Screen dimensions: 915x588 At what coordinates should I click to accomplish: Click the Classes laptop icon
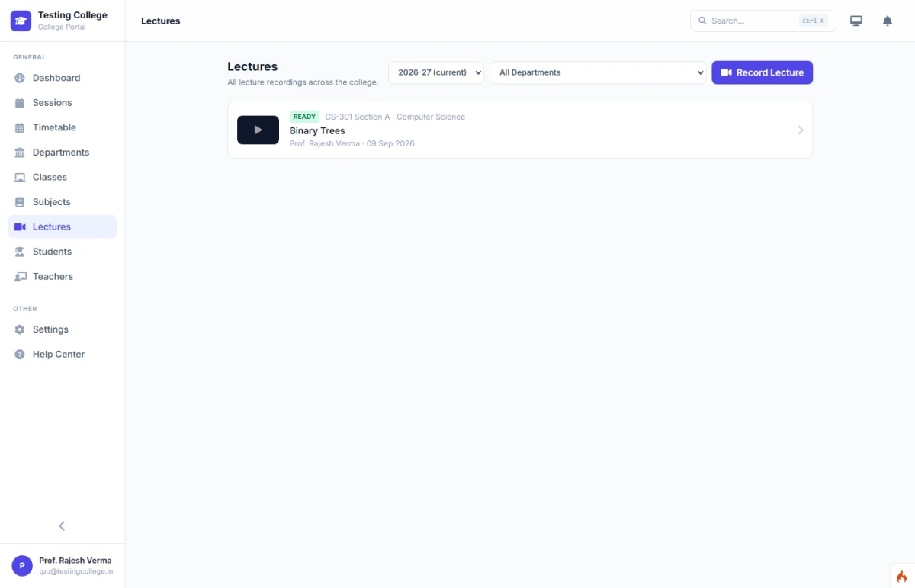click(20, 177)
